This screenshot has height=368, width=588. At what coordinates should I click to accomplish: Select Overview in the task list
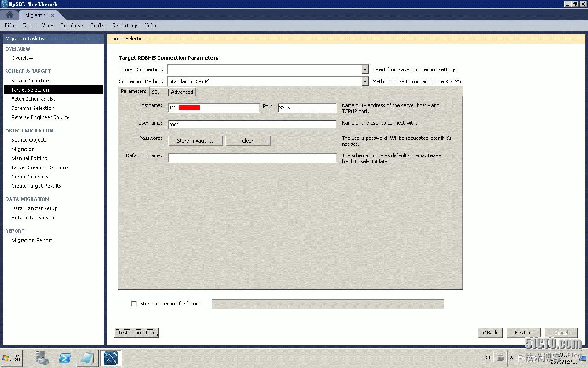23,58
